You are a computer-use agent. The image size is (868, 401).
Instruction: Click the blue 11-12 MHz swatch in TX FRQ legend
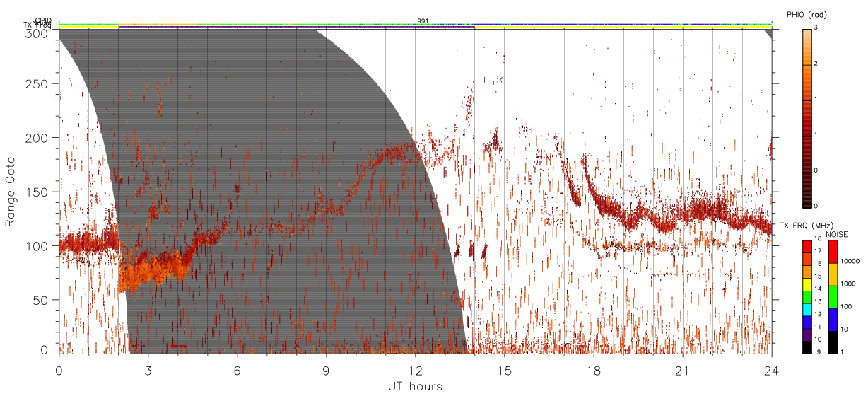(x=807, y=321)
